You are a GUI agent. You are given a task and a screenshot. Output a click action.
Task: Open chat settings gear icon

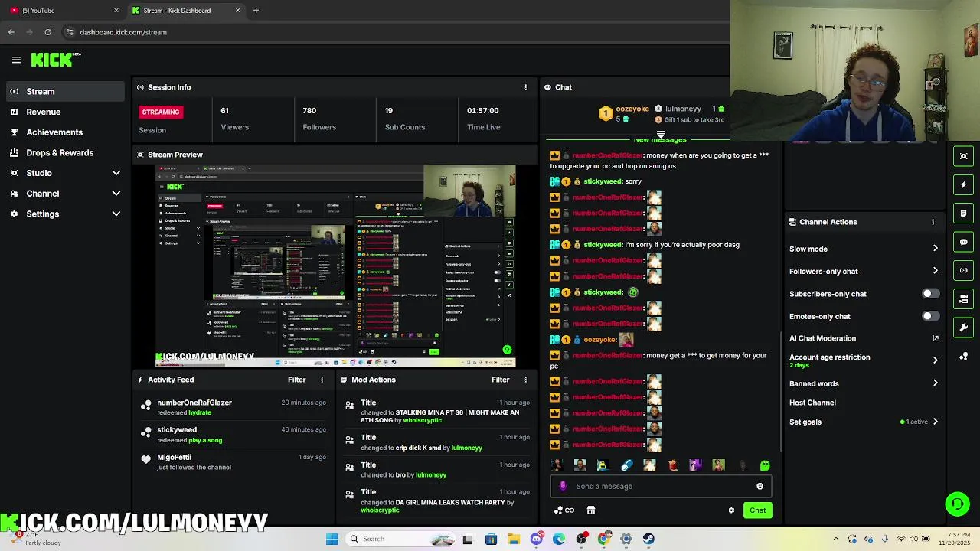[x=731, y=510]
